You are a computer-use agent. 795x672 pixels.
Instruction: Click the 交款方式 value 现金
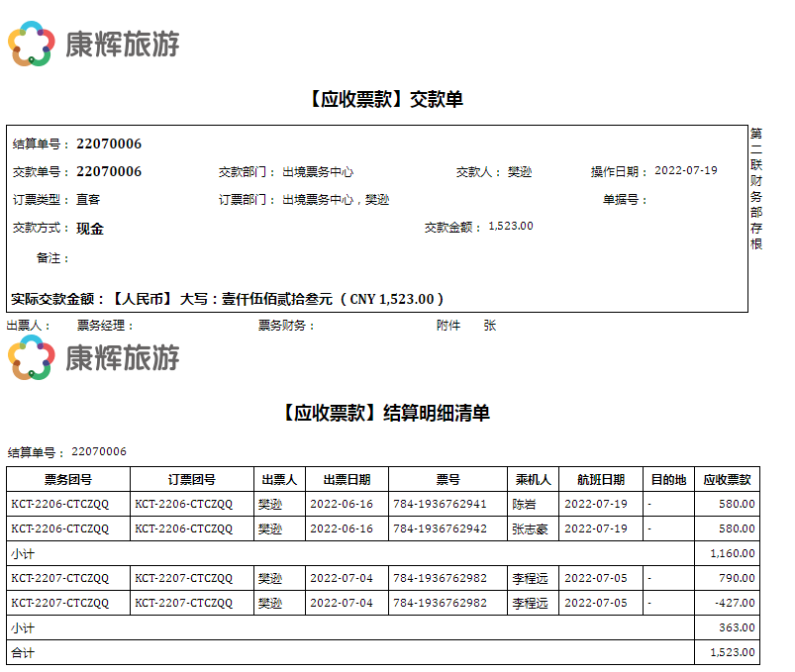click(90, 228)
